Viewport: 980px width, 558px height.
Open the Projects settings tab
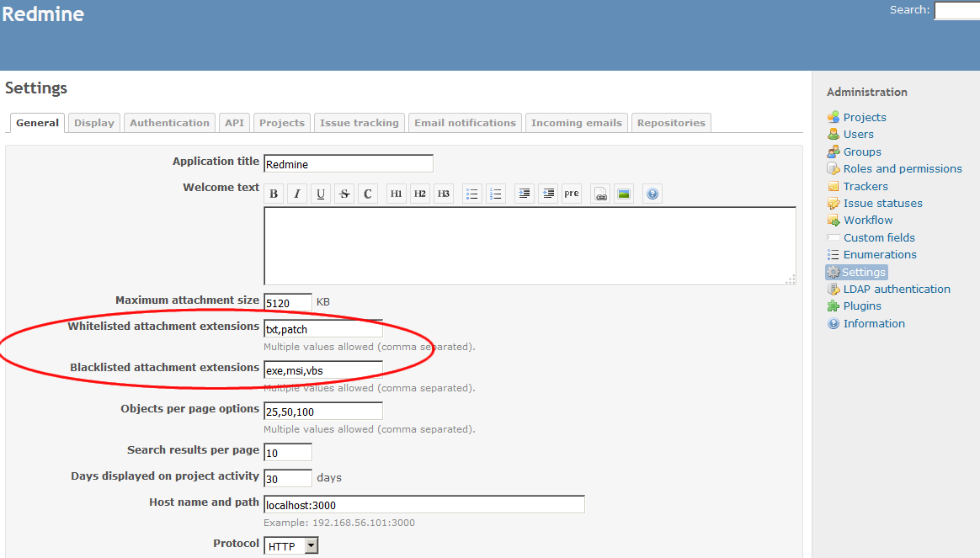tap(282, 123)
